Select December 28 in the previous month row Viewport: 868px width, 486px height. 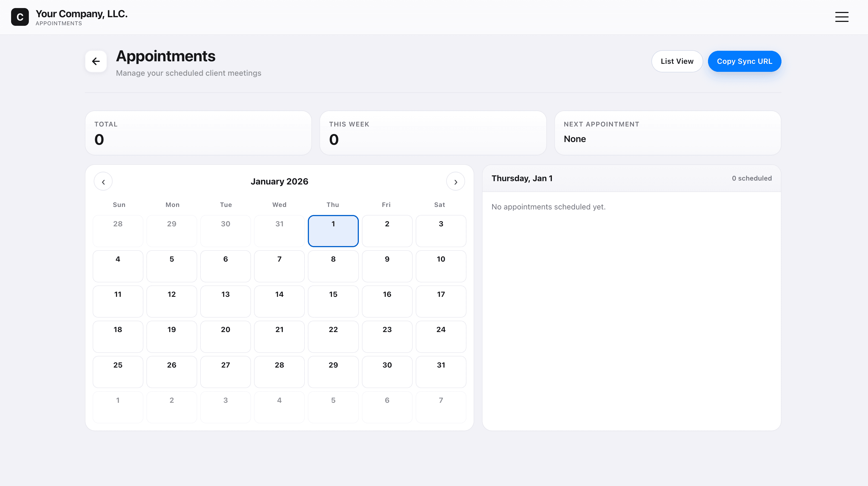118,231
